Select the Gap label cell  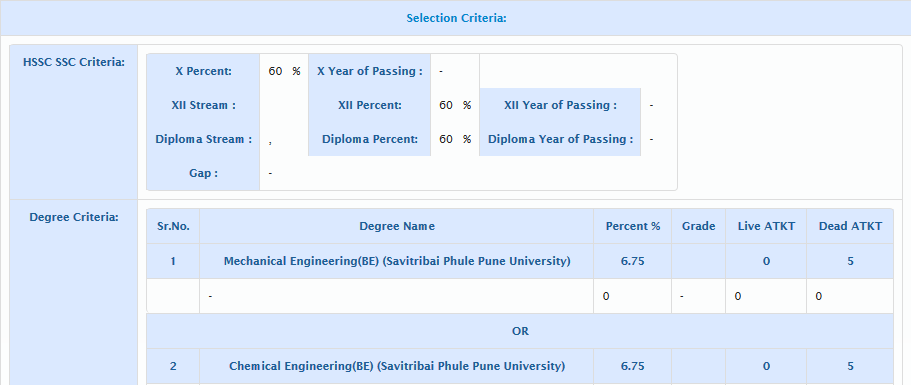pyautogui.click(x=203, y=174)
